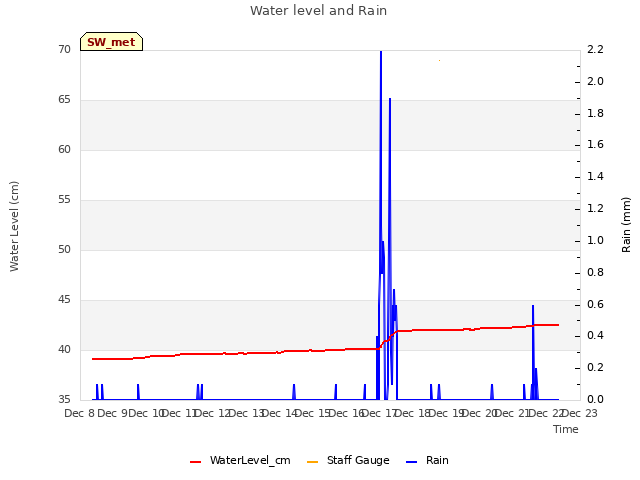Click the 55 tick on water level axis
This screenshot has height=480, width=640.
(x=64, y=200)
